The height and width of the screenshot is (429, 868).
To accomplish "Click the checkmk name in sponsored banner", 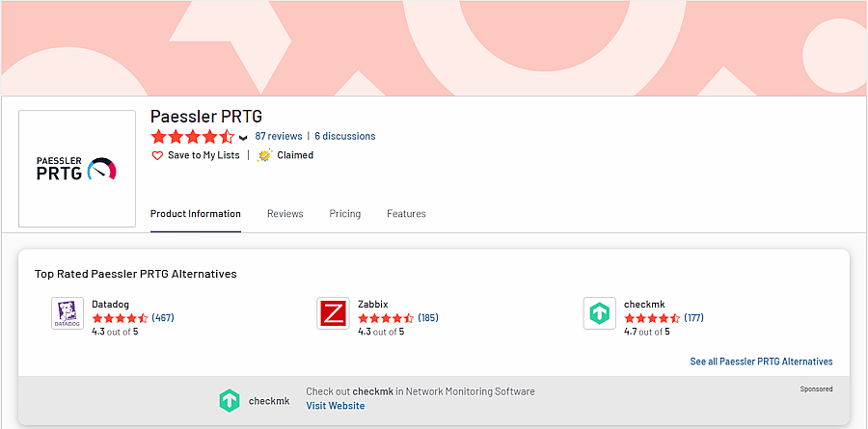I will 269,401.
